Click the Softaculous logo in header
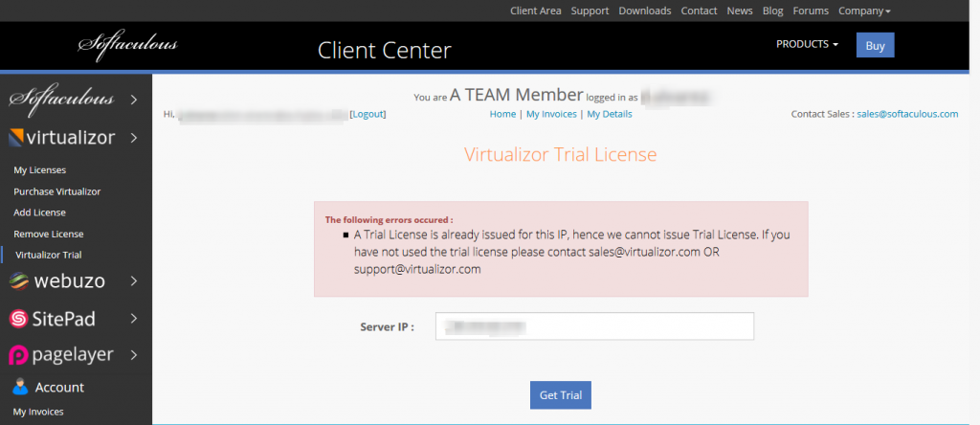Screen dimensions: 980x425 click(128, 45)
